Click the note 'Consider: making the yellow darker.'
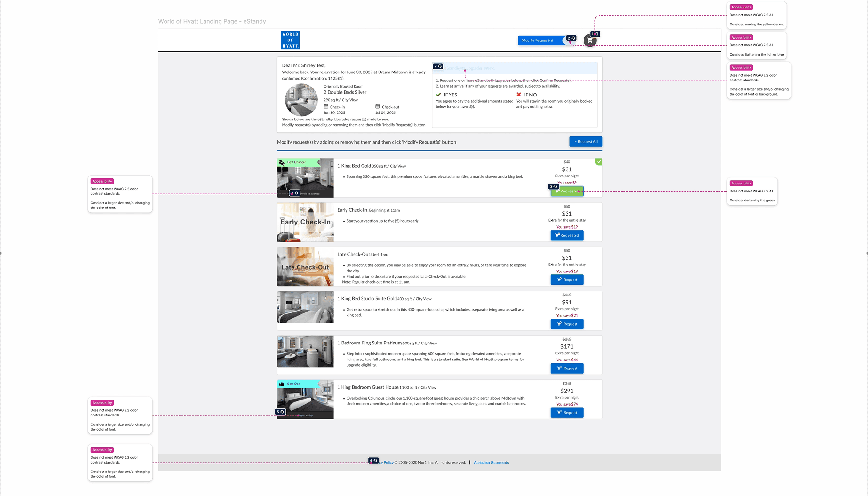This screenshot has width=868, height=496. pos(757,24)
